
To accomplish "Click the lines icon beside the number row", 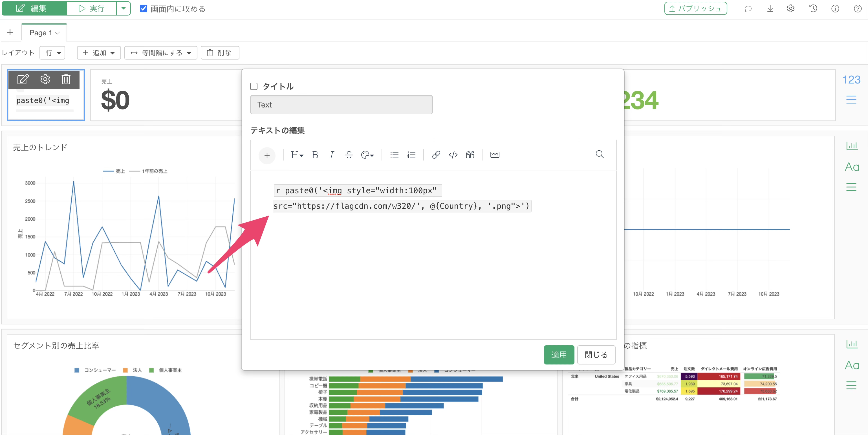I will [x=851, y=99].
